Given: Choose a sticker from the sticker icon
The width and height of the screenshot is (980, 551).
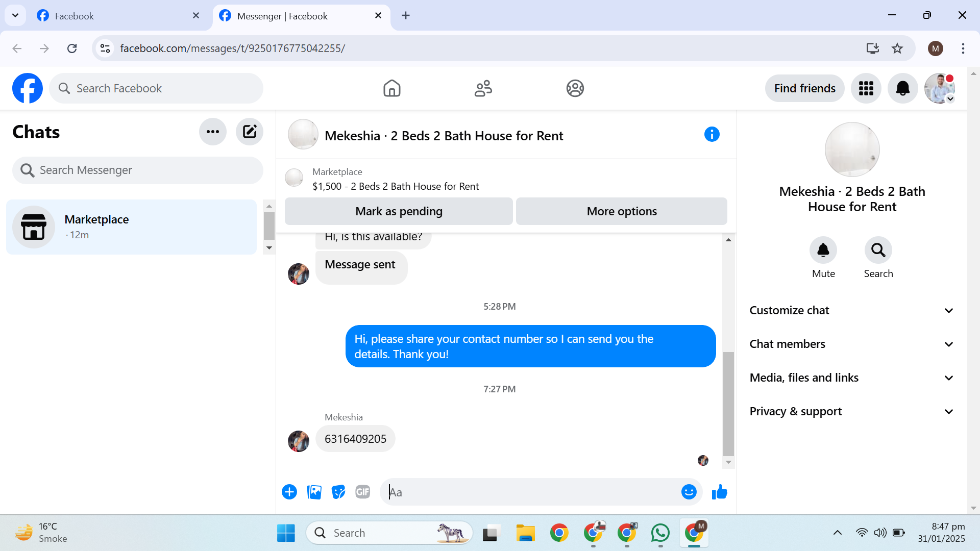Looking at the screenshot, I should click(338, 492).
